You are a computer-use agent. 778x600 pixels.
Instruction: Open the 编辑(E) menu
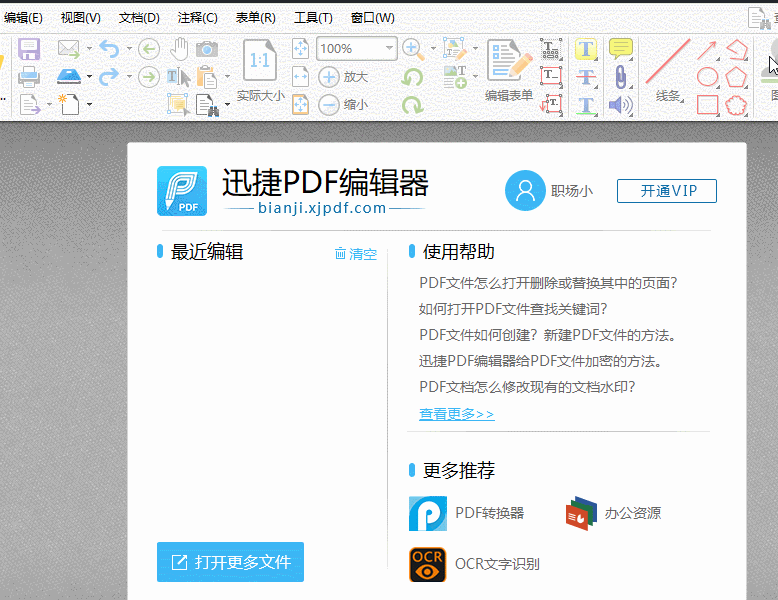point(23,18)
